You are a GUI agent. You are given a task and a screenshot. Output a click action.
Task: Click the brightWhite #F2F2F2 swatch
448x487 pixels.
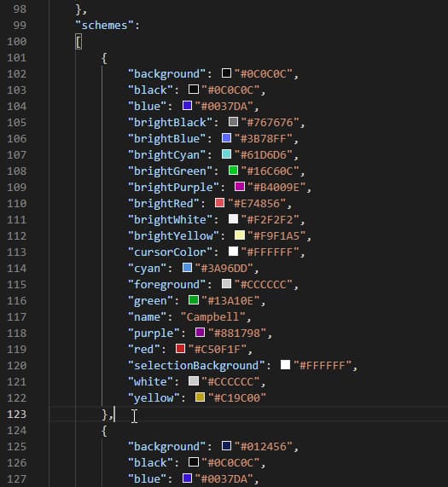click(233, 219)
